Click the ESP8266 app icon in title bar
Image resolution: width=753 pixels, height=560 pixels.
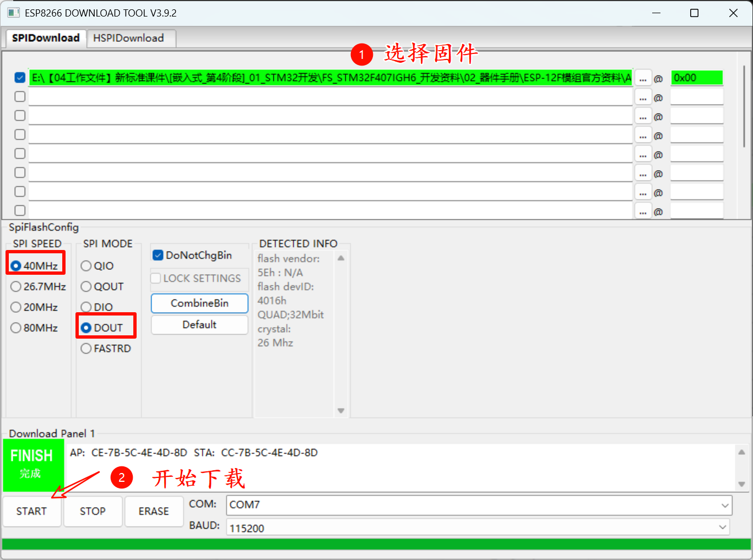pos(13,13)
